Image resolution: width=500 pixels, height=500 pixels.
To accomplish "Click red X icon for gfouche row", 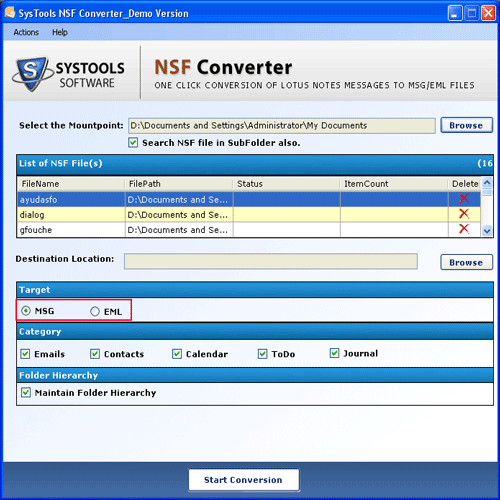I will 464,229.
